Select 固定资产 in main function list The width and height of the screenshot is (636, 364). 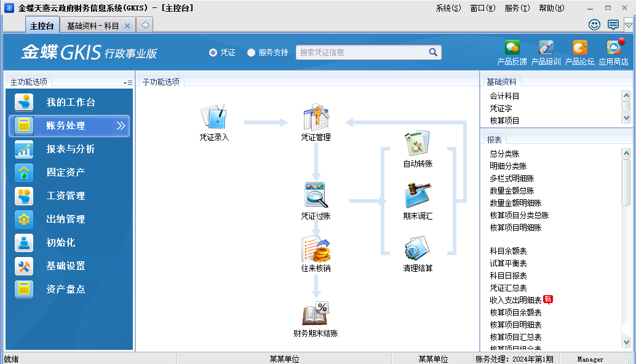(x=70, y=172)
